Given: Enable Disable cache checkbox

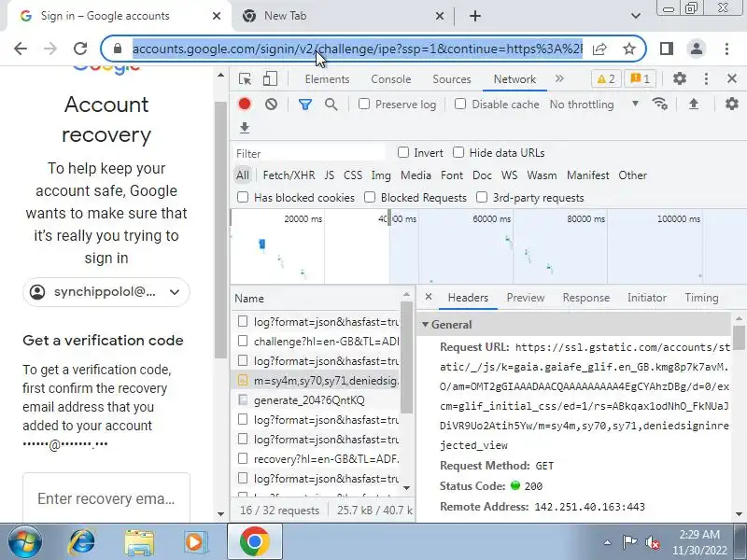Looking at the screenshot, I should [460, 104].
